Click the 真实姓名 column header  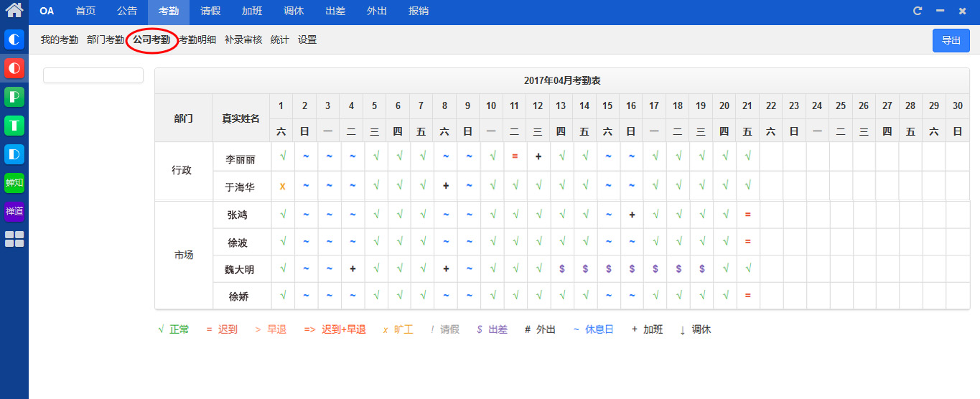241,118
